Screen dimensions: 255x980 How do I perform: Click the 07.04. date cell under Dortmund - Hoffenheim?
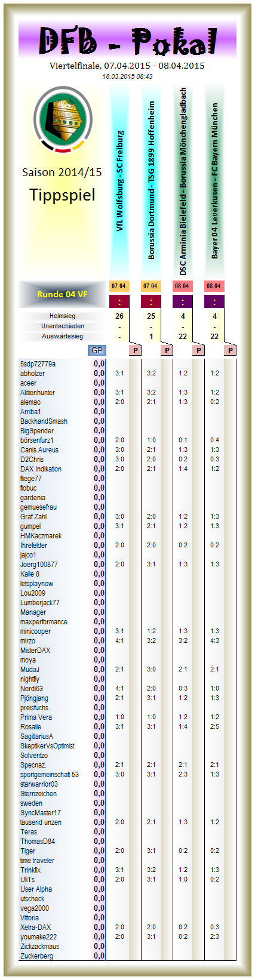point(151,286)
